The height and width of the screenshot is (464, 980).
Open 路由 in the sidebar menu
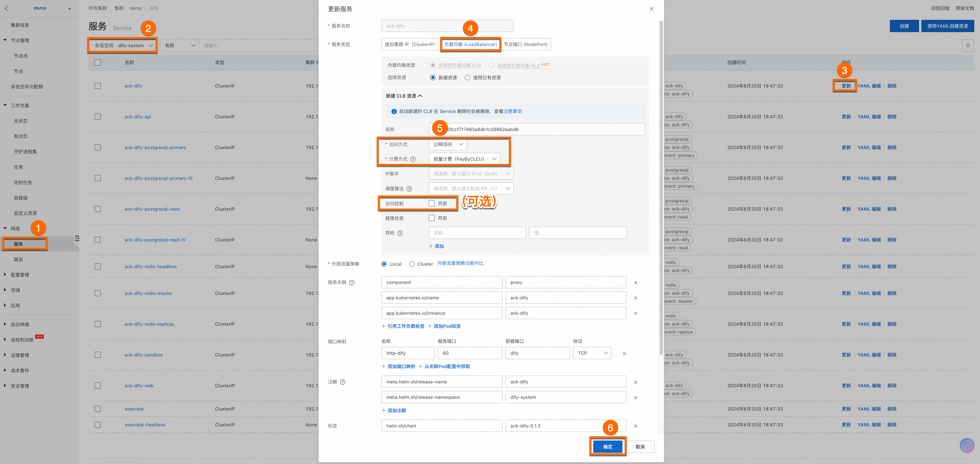[x=18, y=259]
